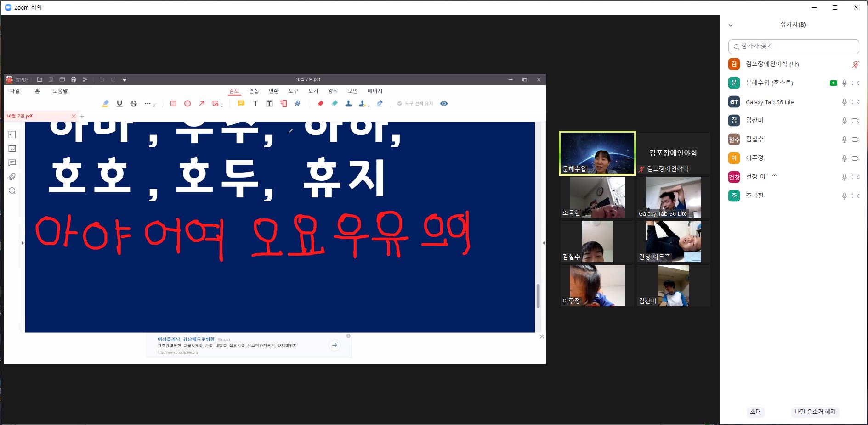Select the plain text T tool
Screen dimensions: 868x425
click(255, 104)
